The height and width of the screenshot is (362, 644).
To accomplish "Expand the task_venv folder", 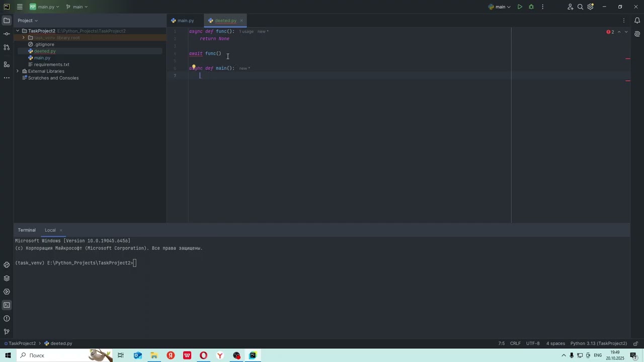I will coord(24,38).
